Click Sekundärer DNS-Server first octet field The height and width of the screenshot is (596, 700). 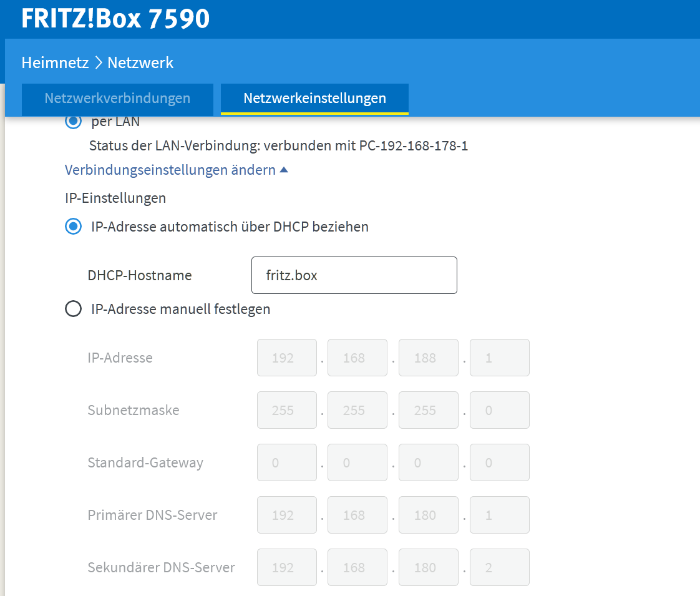[x=286, y=567]
